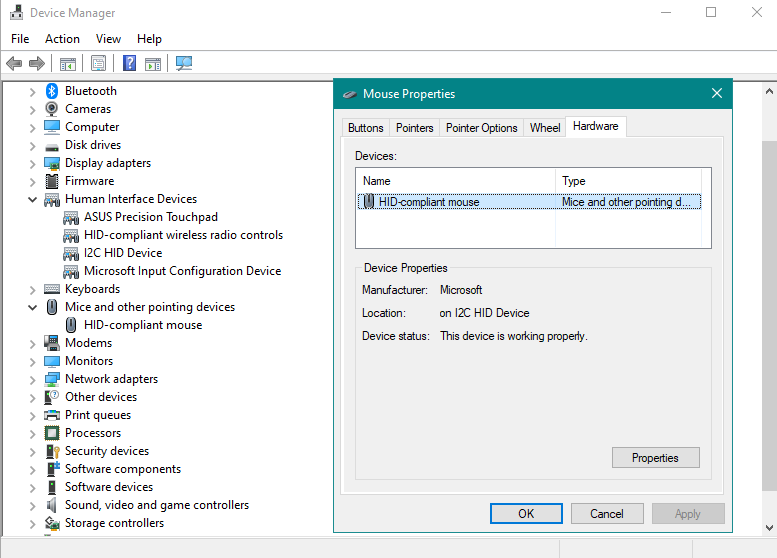Image resolution: width=777 pixels, height=558 pixels.
Task: Select the Bluetooth category icon
Action: tap(52, 91)
